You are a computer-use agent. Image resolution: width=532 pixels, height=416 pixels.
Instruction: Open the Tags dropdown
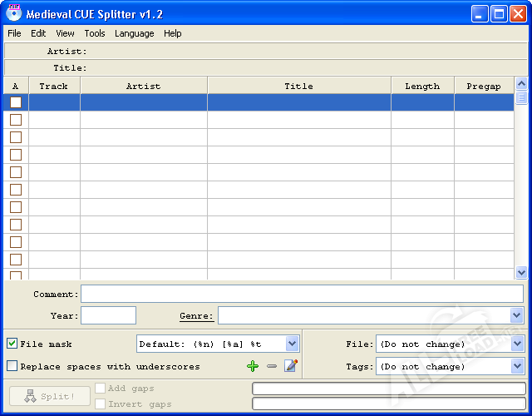(x=517, y=366)
